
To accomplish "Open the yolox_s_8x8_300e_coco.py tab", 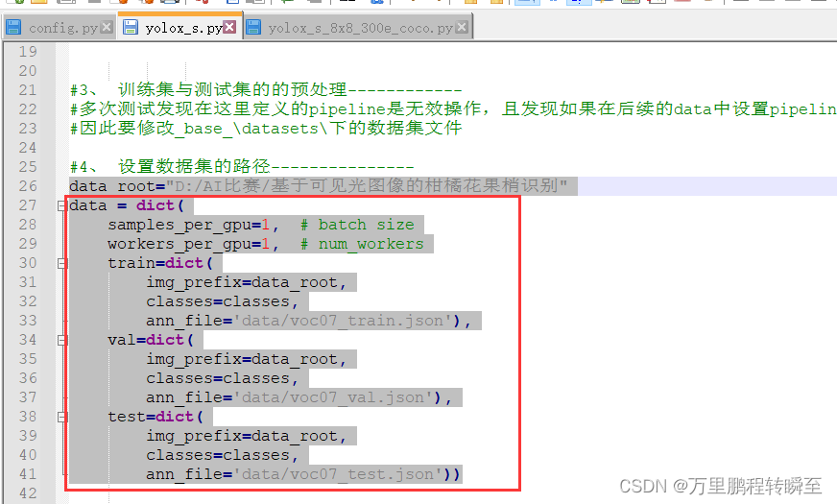I will (360, 28).
